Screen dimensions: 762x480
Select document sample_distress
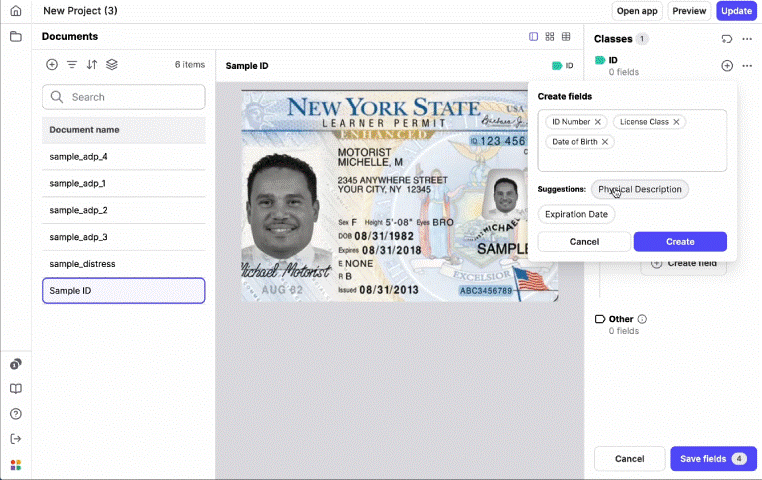[x=123, y=264]
